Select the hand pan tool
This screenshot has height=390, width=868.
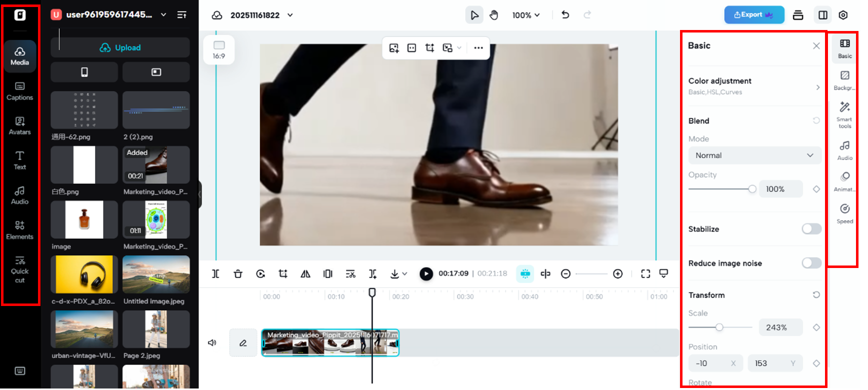[494, 15]
